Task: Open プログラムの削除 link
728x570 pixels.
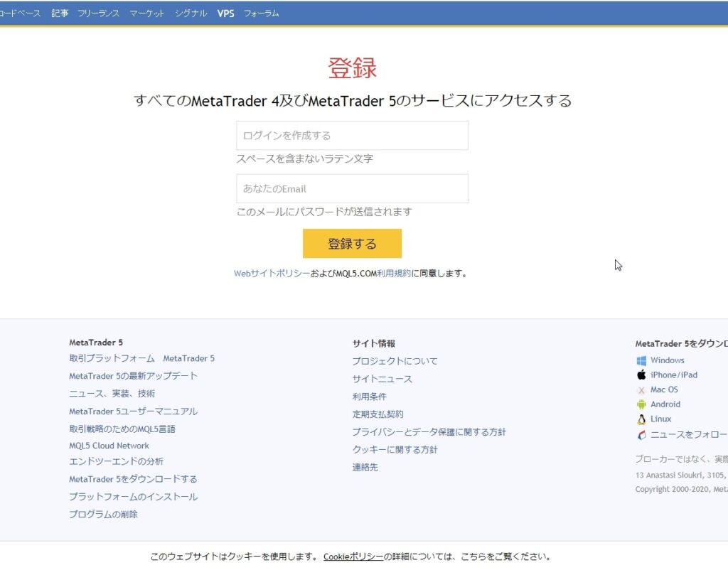Action: point(104,515)
